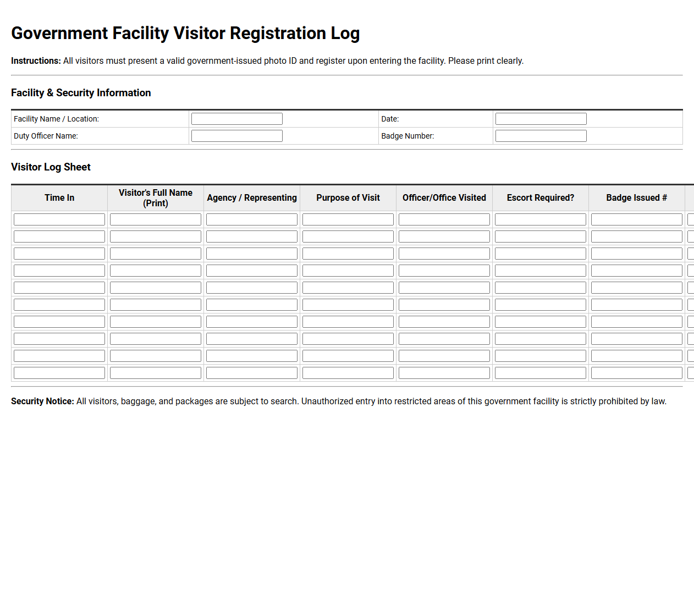Click Officer/Office Visited field in first log row
The image size is (694, 616).
[444, 219]
